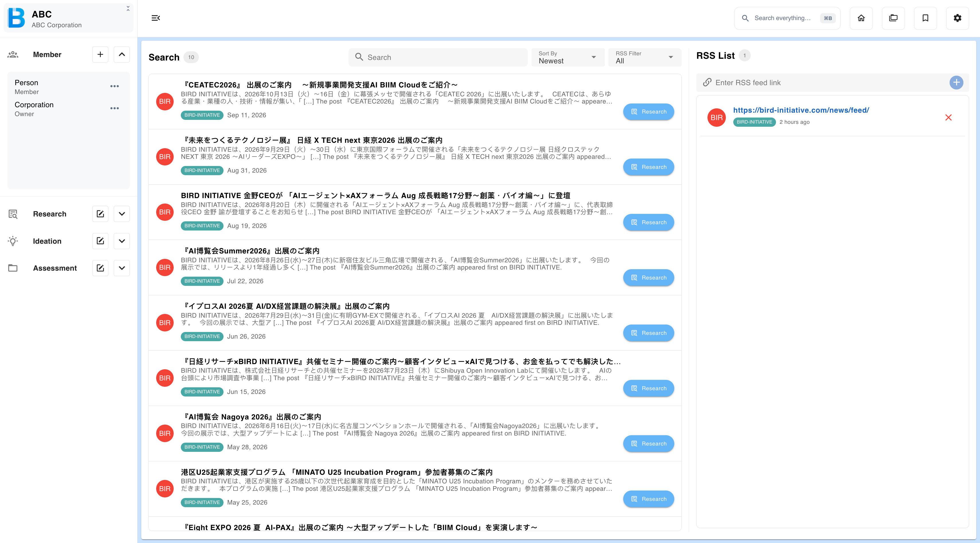Create new Research with edit icon
This screenshot has height=543, width=980.
pyautogui.click(x=100, y=214)
